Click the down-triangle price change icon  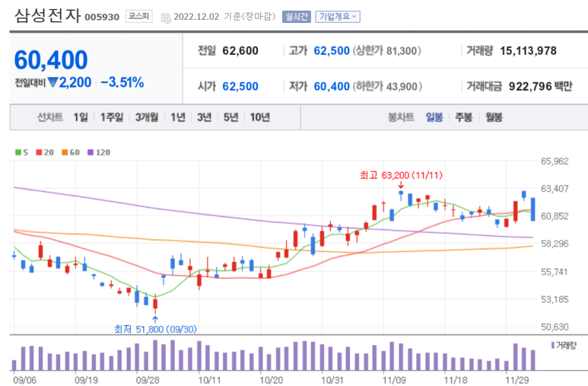click(x=52, y=82)
